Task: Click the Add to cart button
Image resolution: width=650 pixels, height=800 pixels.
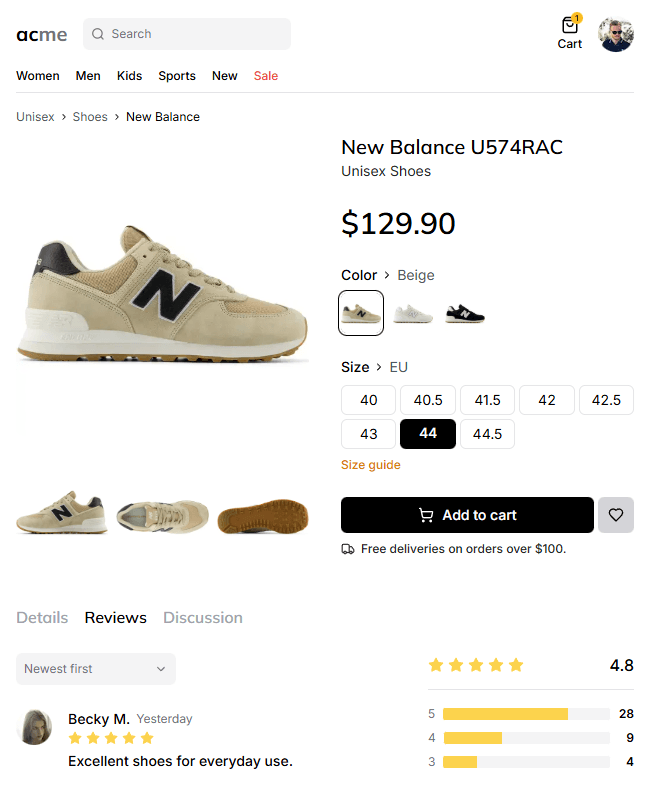Action: 467,515
